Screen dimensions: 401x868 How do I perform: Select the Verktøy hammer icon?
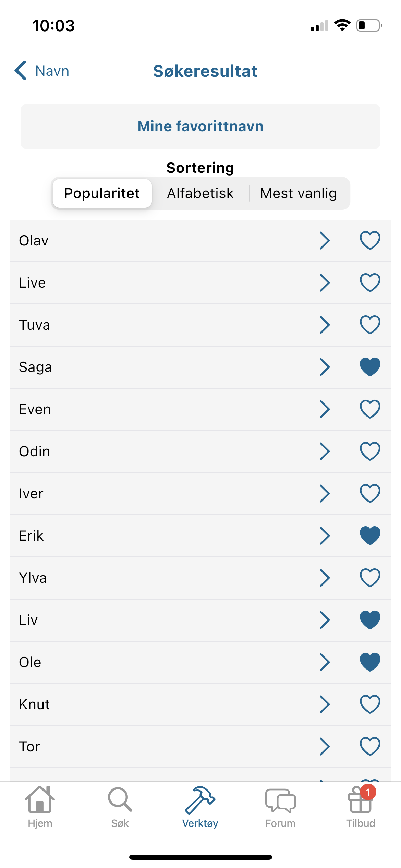pos(200,800)
